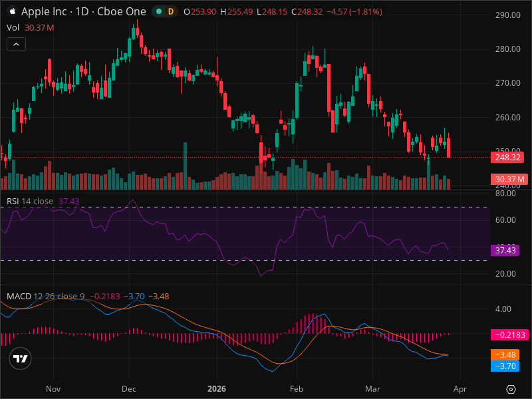Click the 30.37 M volume axis label

(509, 179)
